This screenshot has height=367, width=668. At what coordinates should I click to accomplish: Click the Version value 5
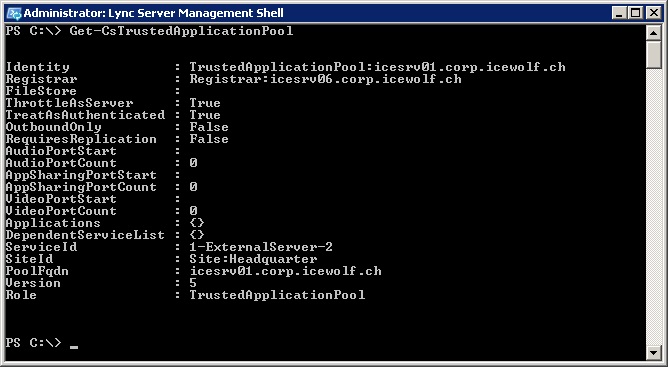193,283
